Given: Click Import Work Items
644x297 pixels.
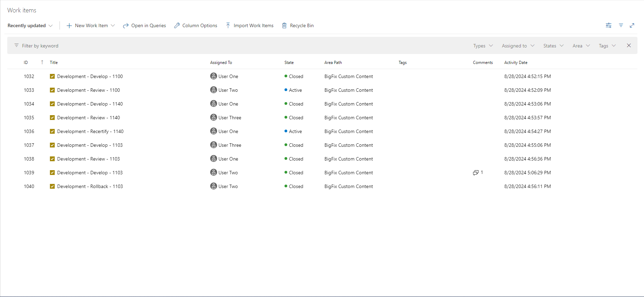Looking at the screenshot, I should 250,25.
